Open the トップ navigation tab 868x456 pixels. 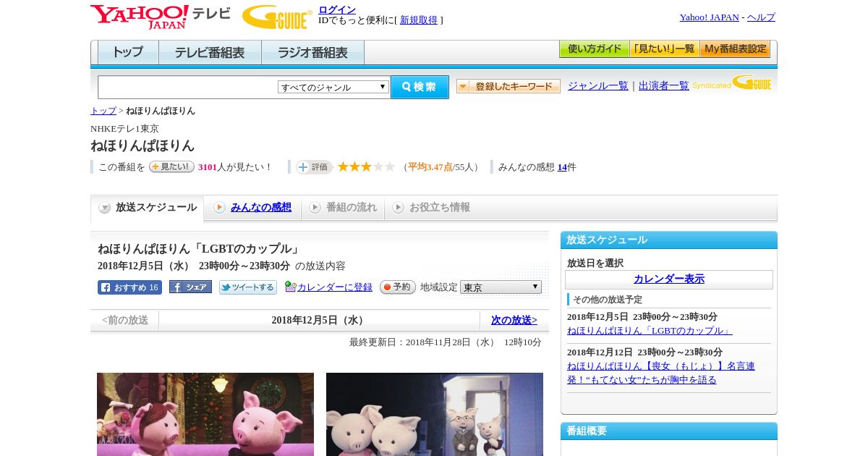128,53
